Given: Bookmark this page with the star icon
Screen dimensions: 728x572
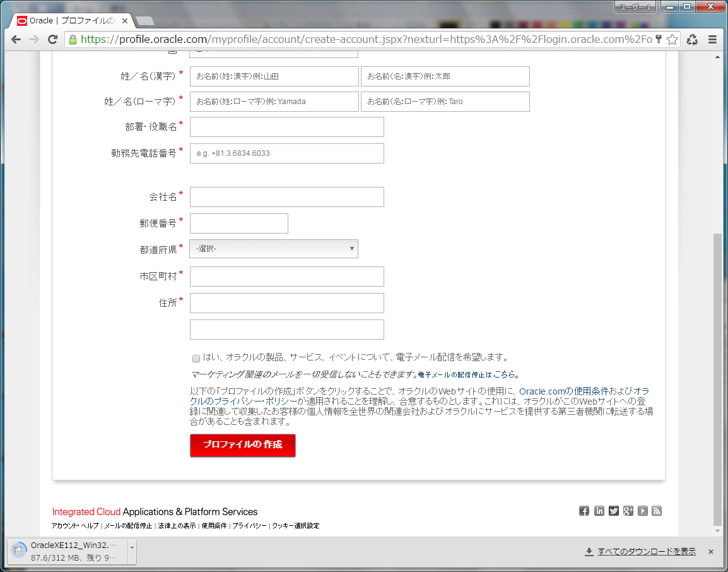Looking at the screenshot, I should coord(672,40).
